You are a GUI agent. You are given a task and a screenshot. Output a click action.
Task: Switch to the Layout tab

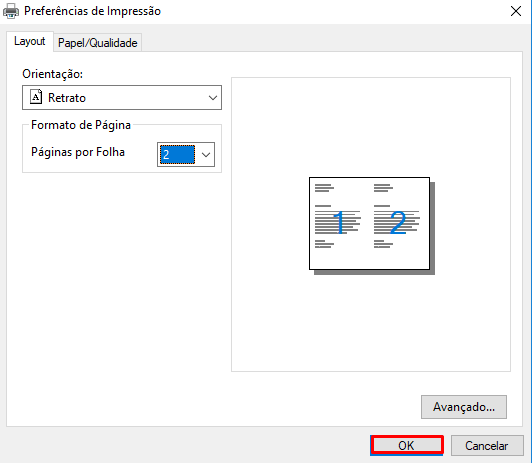pos(30,41)
